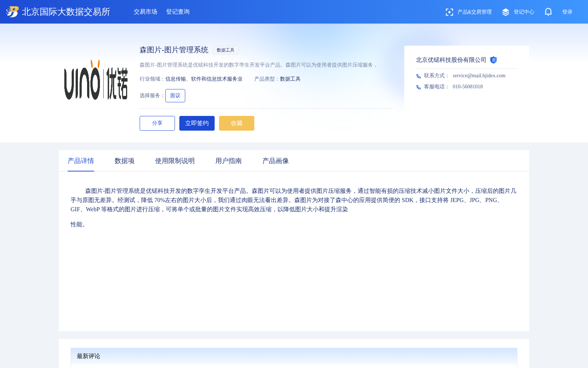Viewport: 588px width, 368px height.
Task: Open the 用户指南 tab
Action: [229, 161]
